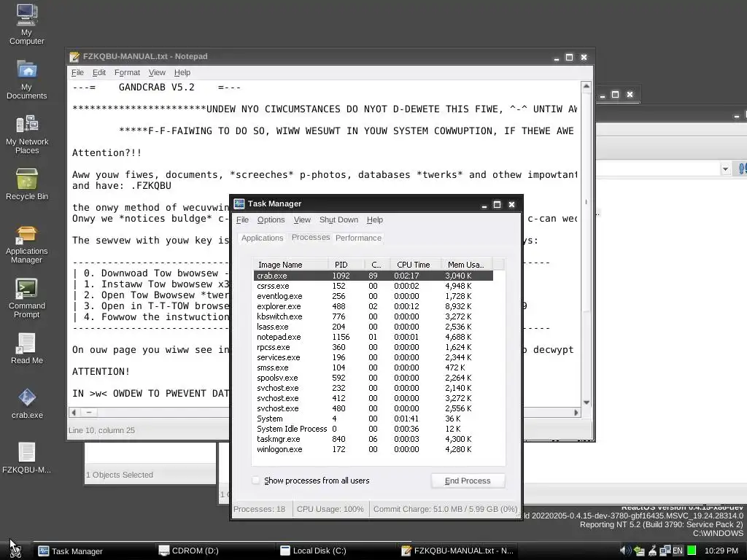Open the Applications tab in Task Manager
The width and height of the screenshot is (747, 560).
(x=262, y=238)
